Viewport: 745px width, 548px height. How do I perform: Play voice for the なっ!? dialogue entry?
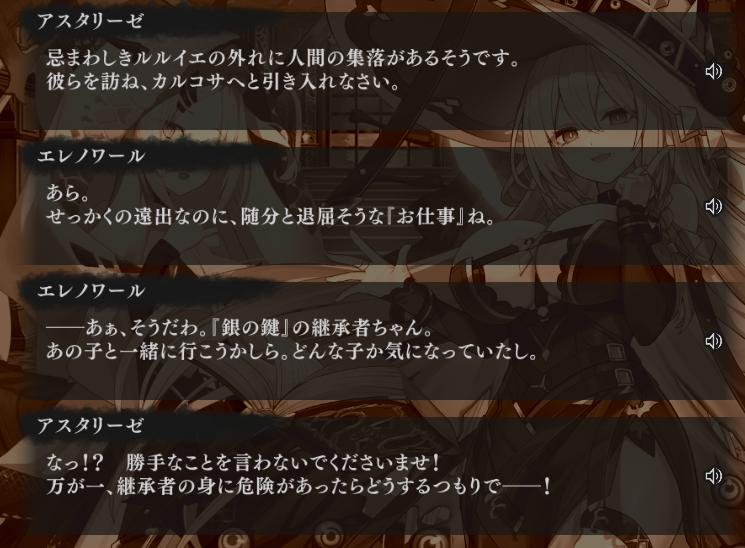pyautogui.click(x=713, y=476)
